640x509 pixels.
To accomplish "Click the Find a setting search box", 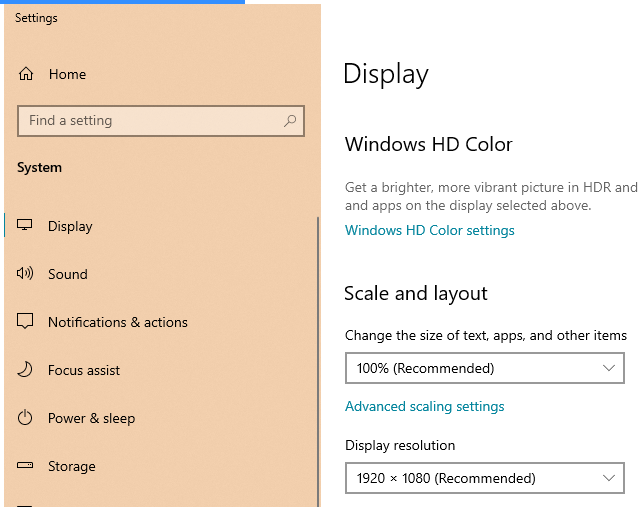I will click(161, 121).
